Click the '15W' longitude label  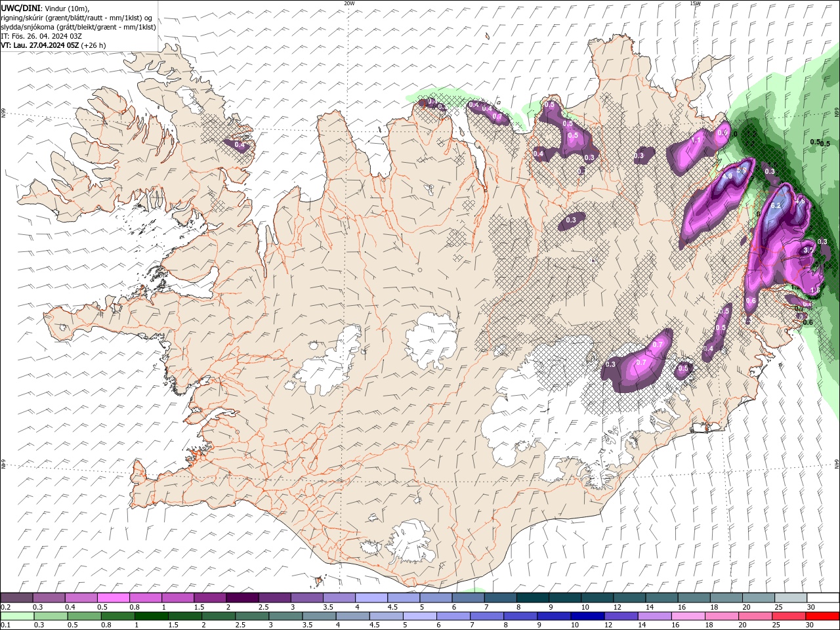[695, 3]
